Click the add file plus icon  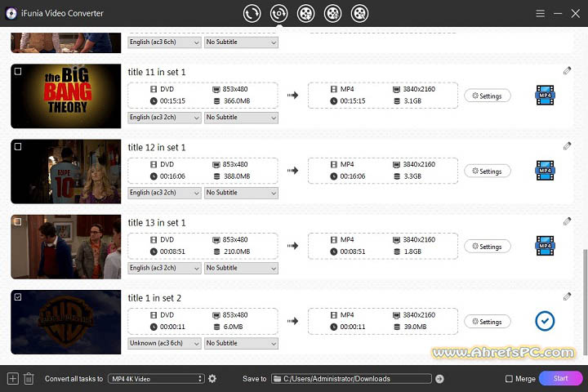(x=12, y=378)
